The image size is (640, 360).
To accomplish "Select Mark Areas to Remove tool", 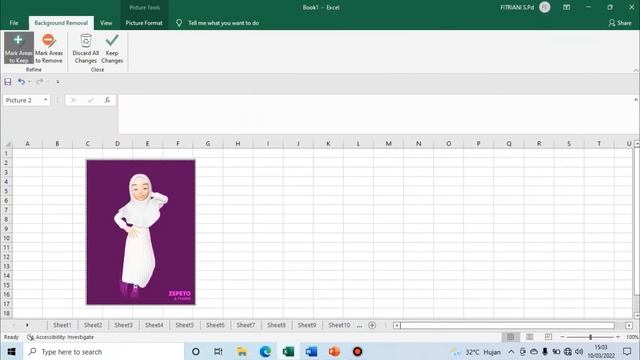I will coord(49,48).
